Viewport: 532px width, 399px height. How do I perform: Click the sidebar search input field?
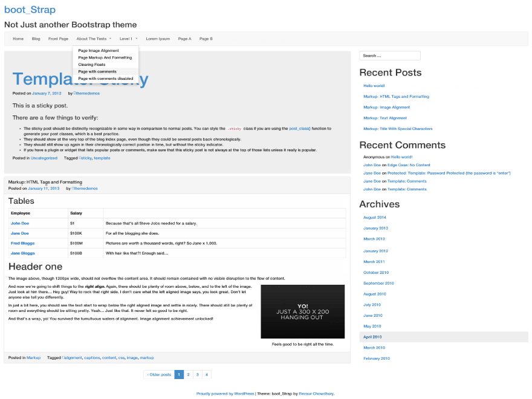[x=389, y=55]
